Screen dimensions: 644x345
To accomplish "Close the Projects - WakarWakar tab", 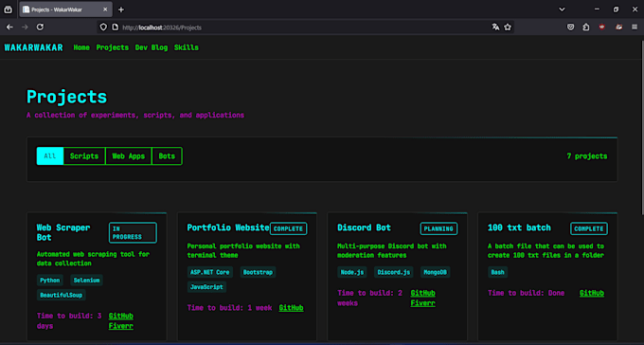I will click(105, 9).
